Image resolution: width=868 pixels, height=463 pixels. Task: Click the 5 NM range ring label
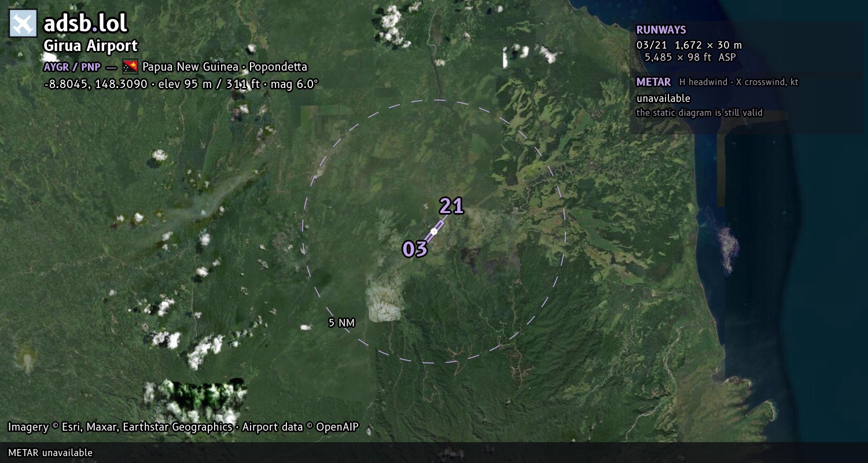pyautogui.click(x=341, y=323)
